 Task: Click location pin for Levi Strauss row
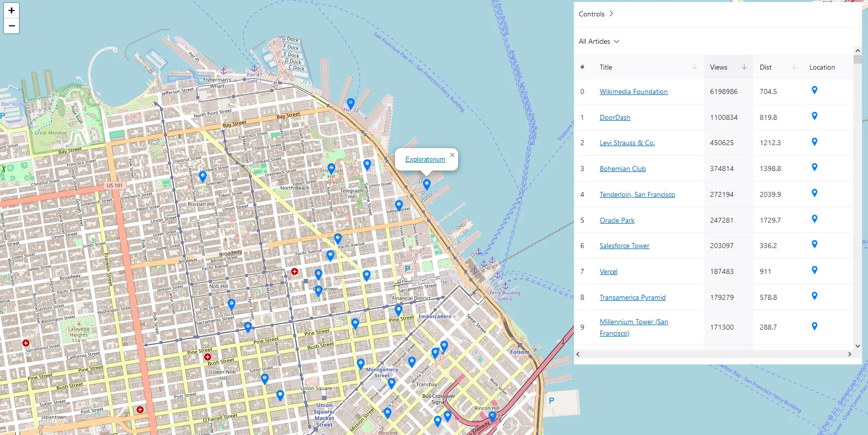[814, 142]
